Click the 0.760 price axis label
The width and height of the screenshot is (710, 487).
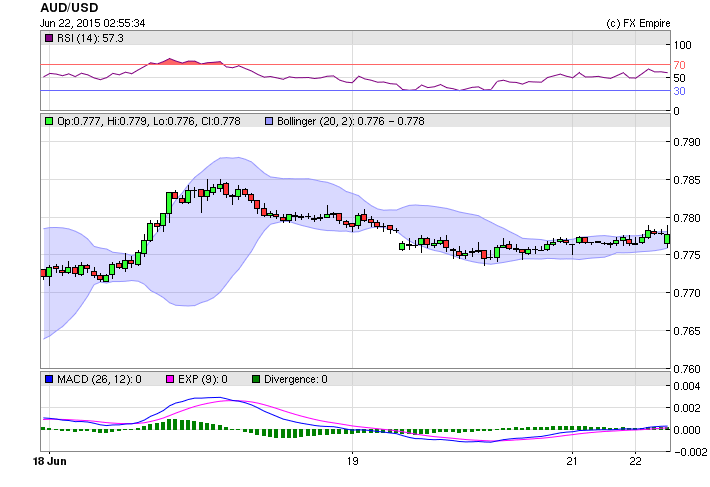(687, 369)
